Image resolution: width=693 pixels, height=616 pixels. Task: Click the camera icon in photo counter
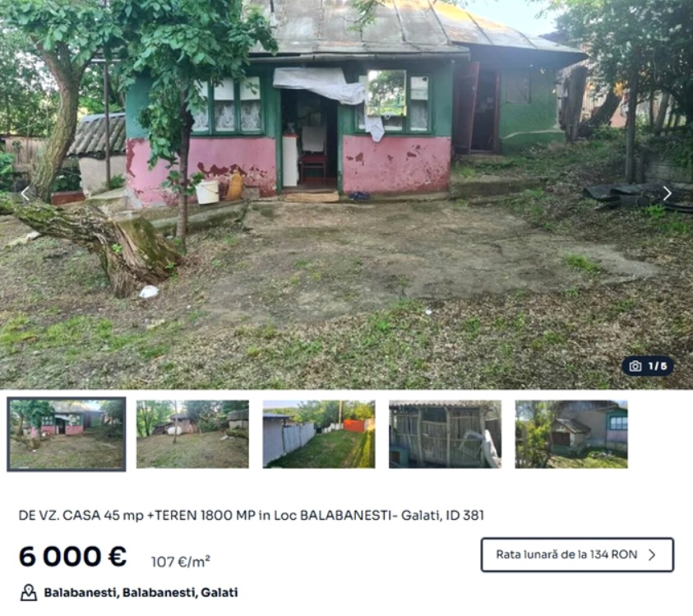click(x=635, y=366)
